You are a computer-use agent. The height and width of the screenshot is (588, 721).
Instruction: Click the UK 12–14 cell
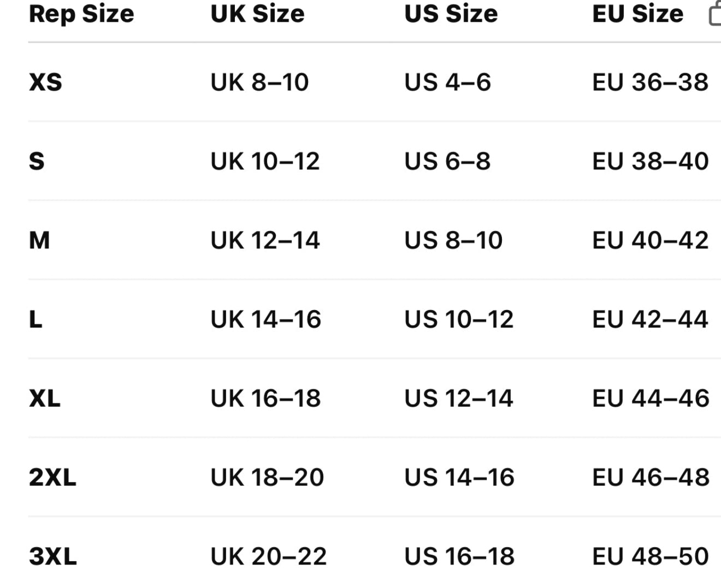pyautogui.click(x=265, y=241)
